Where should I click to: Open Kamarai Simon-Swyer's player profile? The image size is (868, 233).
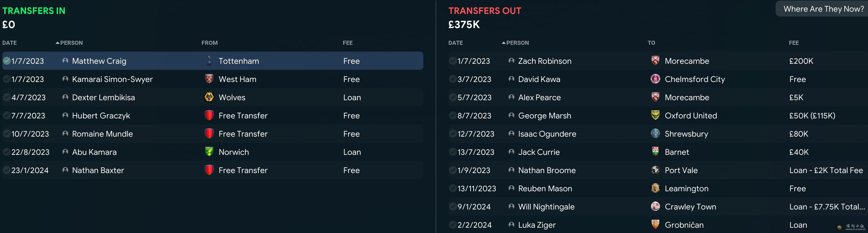(112, 79)
